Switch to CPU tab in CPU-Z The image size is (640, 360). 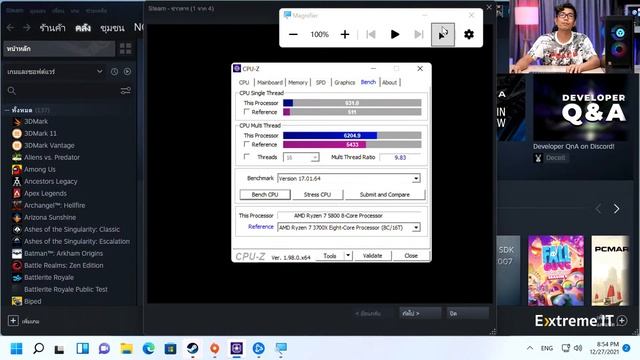244,82
